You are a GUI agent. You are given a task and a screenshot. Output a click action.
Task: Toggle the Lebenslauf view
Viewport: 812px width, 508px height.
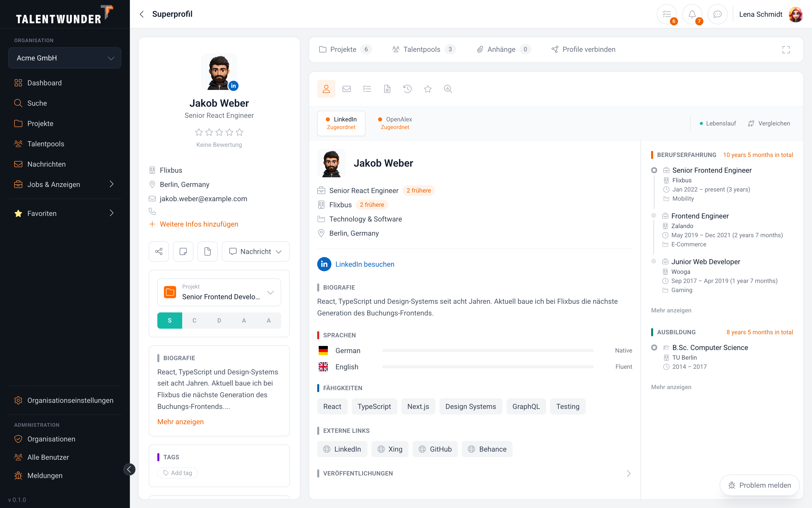(717, 123)
